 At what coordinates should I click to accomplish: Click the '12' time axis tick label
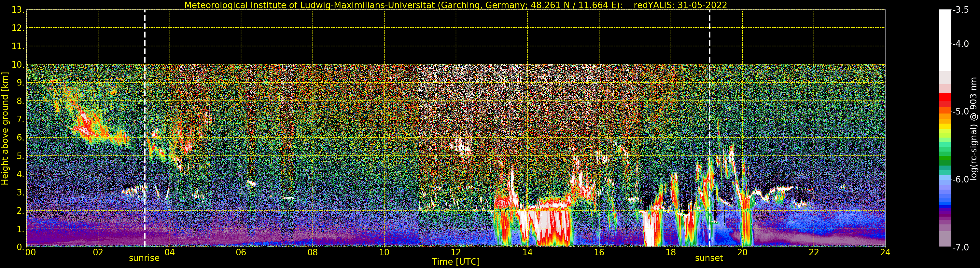[x=456, y=252]
